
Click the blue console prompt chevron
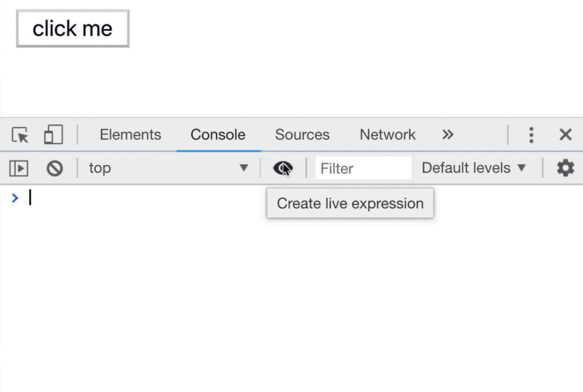click(x=15, y=198)
